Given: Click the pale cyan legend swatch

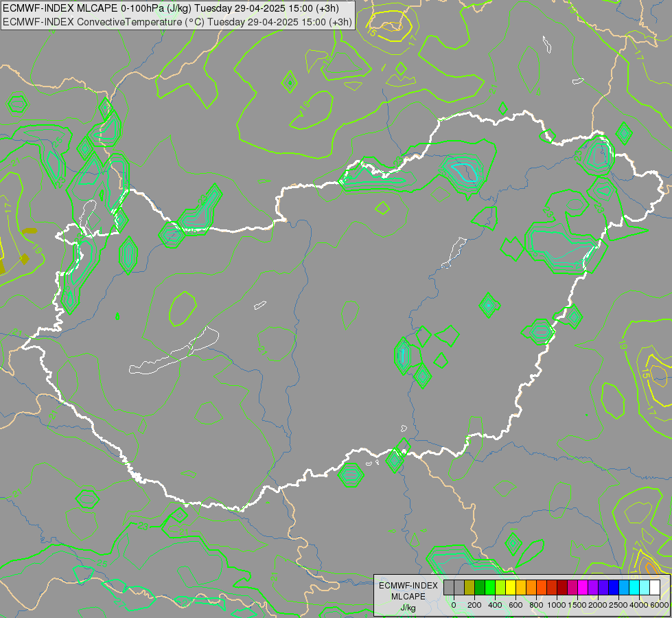Looking at the screenshot, I should (x=645, y=587).
